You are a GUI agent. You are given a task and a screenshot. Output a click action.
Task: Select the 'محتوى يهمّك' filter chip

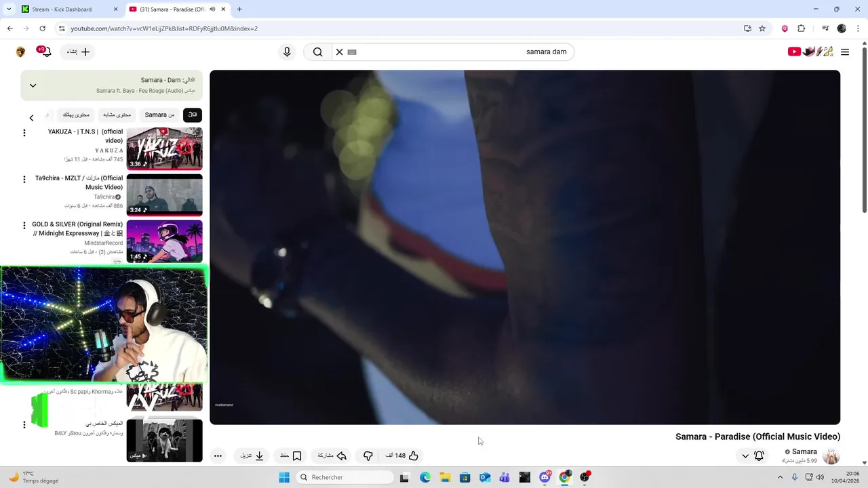click(76, 115)
